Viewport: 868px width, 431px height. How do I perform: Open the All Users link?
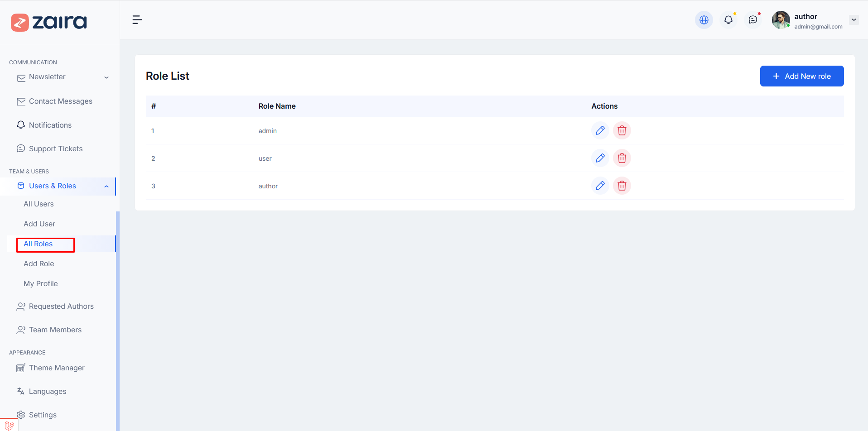(39, 204)
